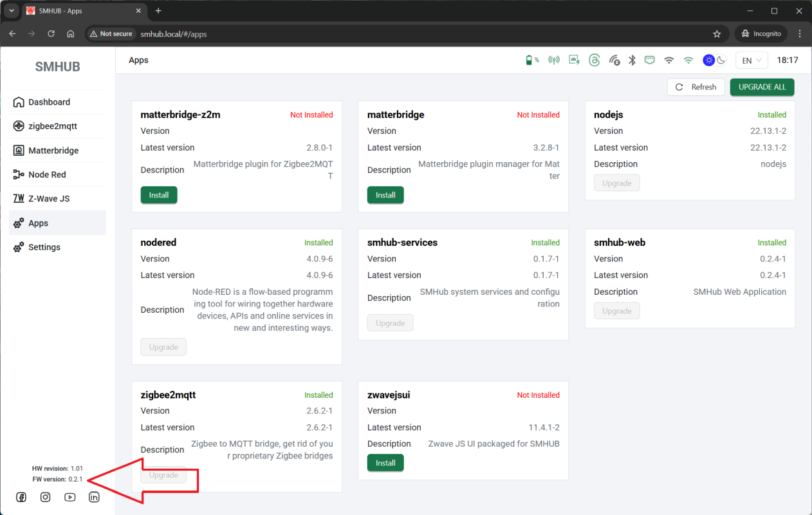
Task: Open the Facebook link icon
Action: pos(21,497)
